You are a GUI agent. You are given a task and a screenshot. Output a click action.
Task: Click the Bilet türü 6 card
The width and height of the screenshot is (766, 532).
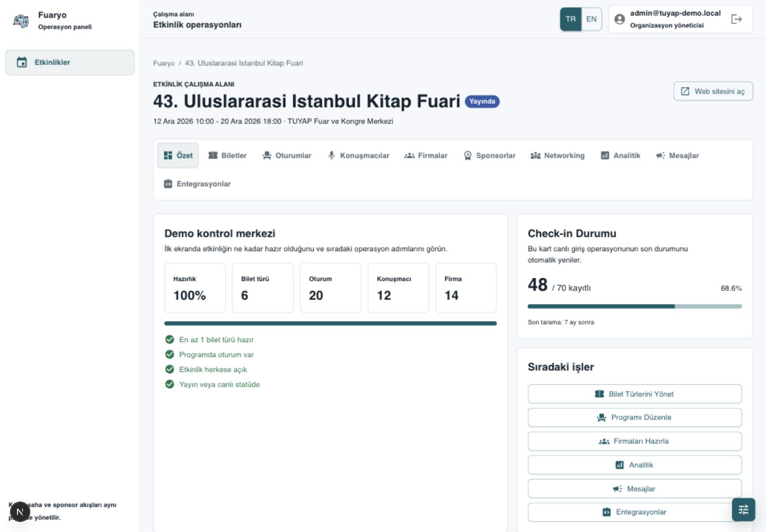pyautogui.click(x=263, y=288)
